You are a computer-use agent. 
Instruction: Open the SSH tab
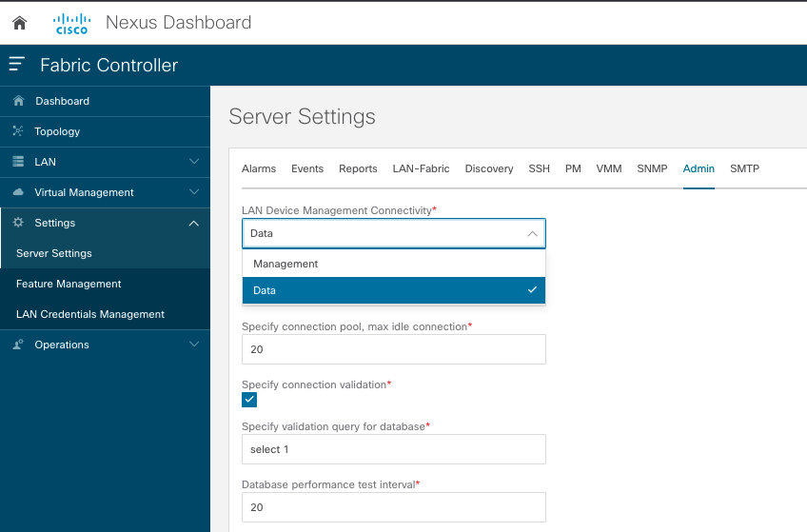539,168
